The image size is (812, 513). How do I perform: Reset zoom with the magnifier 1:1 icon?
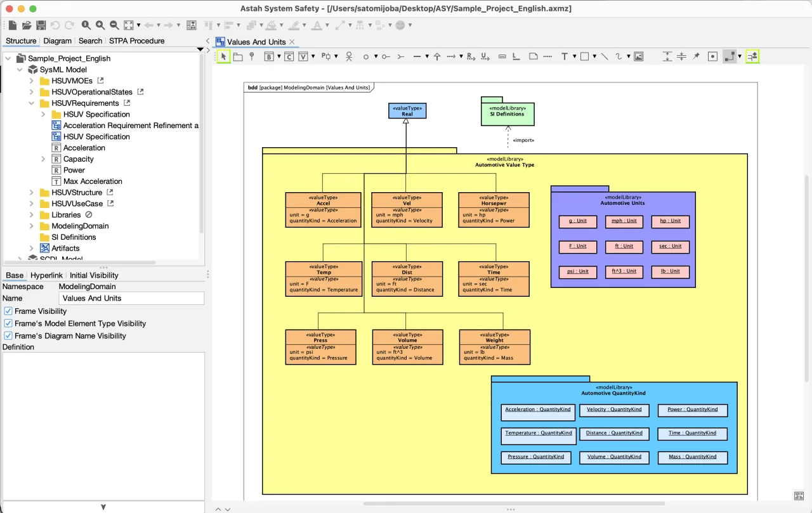[x=86, y=25]
